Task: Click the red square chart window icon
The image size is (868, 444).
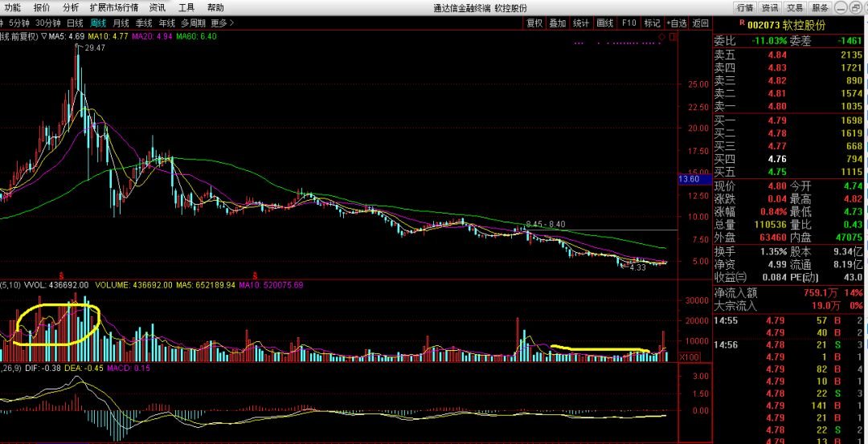Action: [x=673, y=36]
